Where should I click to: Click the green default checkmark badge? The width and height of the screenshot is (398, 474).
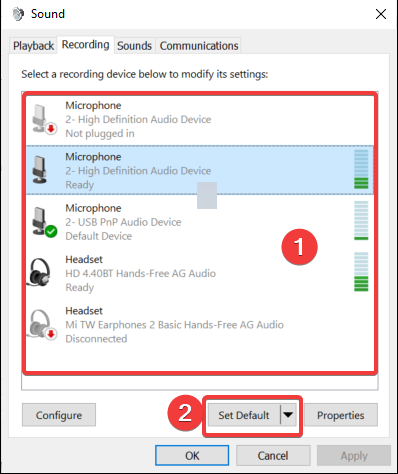pyautogui.click(x=51, y=231)
